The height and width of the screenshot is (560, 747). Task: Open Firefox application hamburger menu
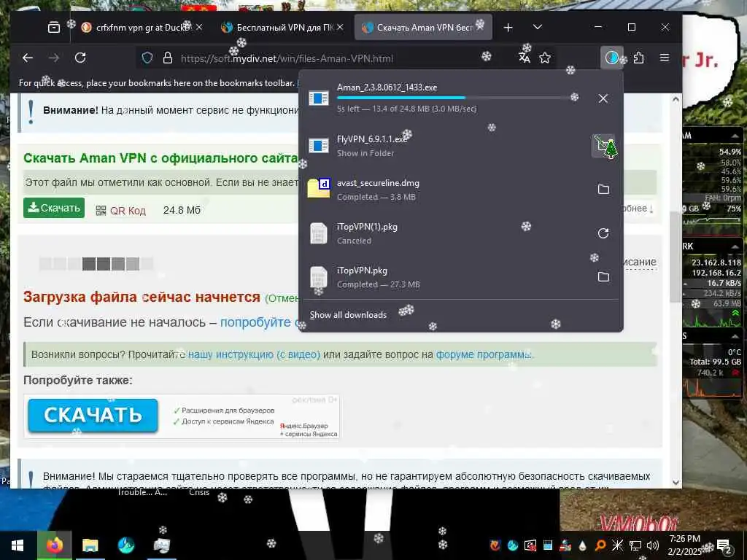coord(665,58)
